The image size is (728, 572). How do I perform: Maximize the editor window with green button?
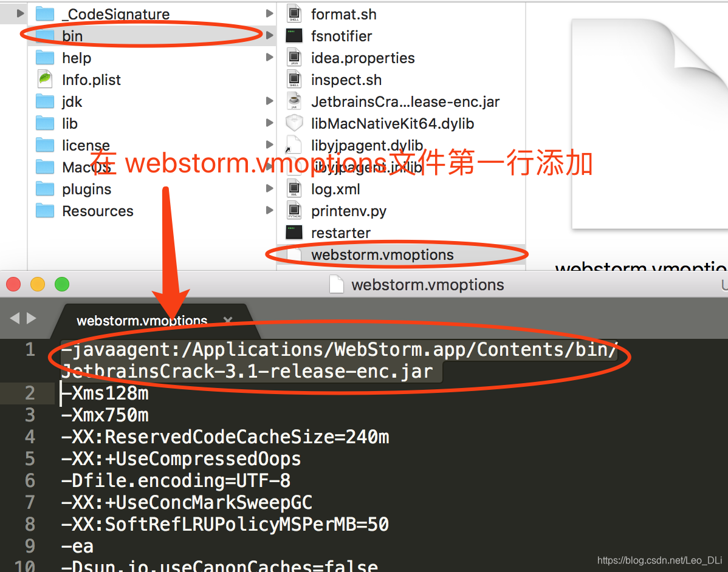click(x=62, y=284)
